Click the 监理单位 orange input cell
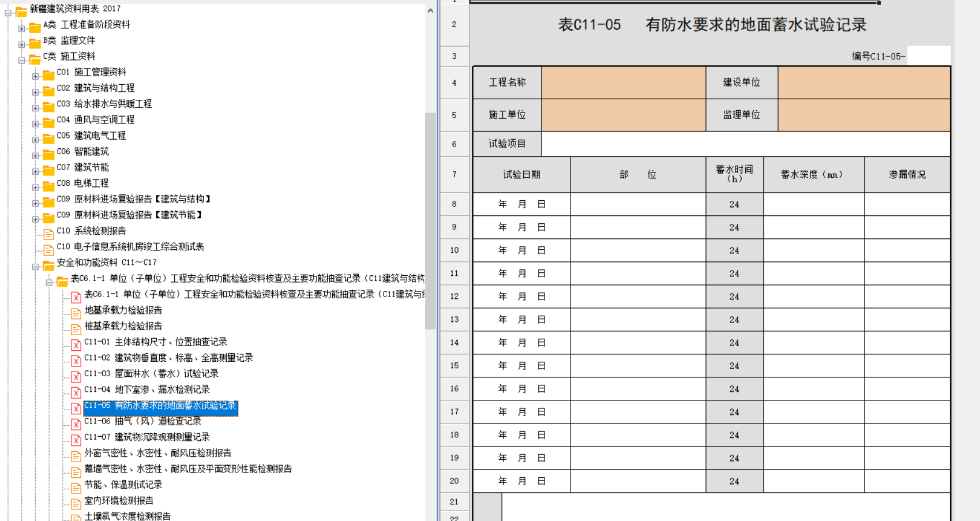 click(x=863, y=115)
